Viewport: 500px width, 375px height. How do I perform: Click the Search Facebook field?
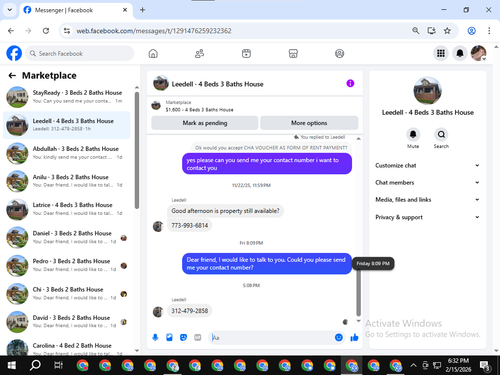pos(80,53)
